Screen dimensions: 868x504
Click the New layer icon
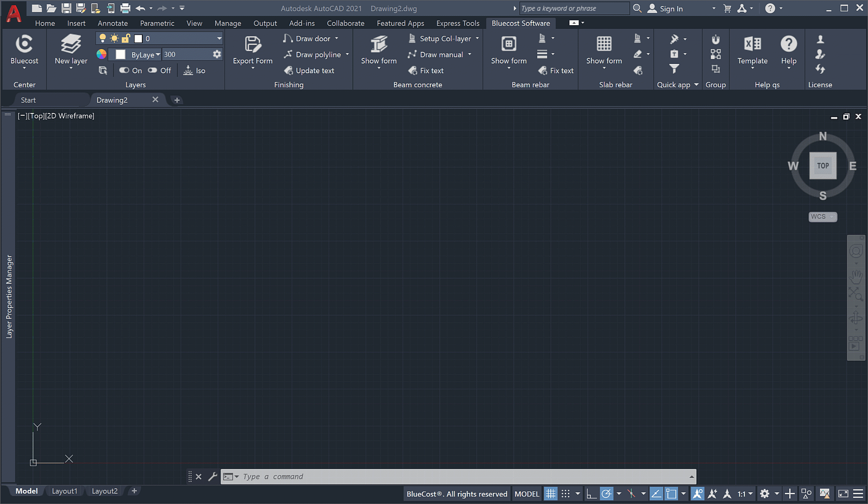coord(71,44)
